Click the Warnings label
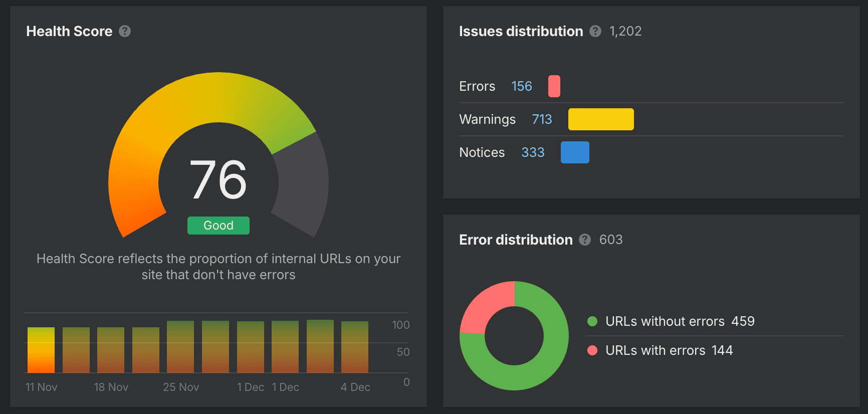Image resolution: width=868 pixels, height=414 pixels. pos(488,119)
